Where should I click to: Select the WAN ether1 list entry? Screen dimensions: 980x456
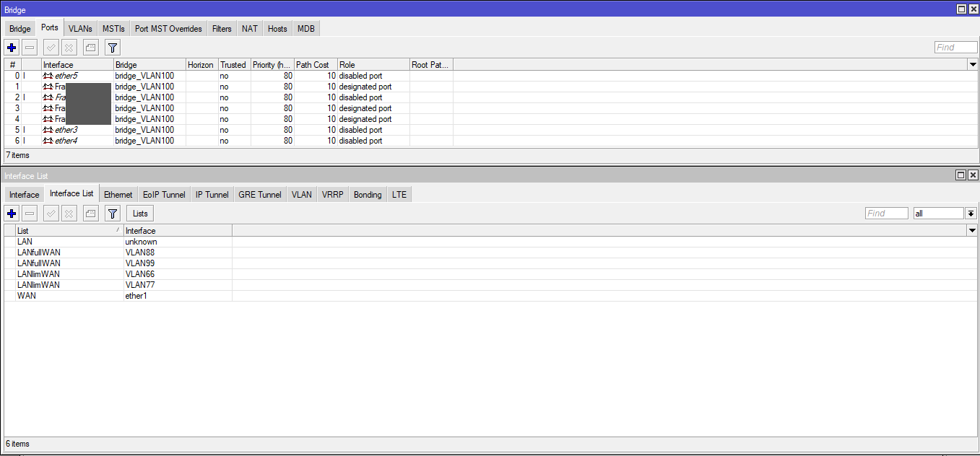[x=490, y=296]
